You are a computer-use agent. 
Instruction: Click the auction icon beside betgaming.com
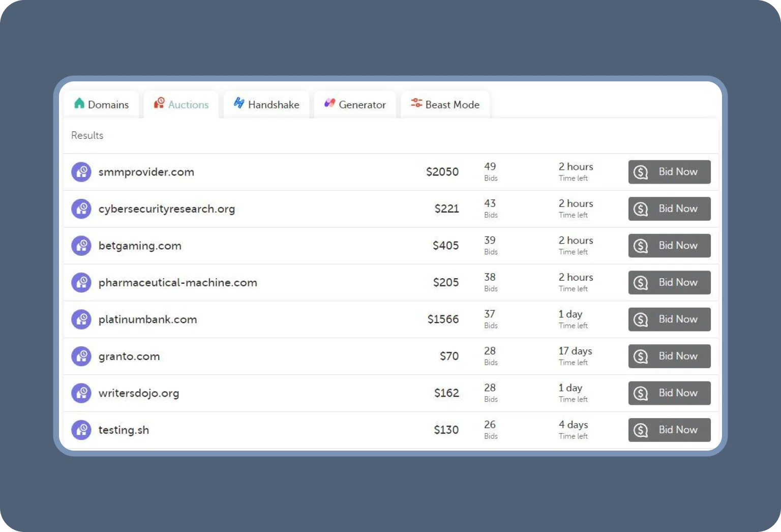click(81, 246)
